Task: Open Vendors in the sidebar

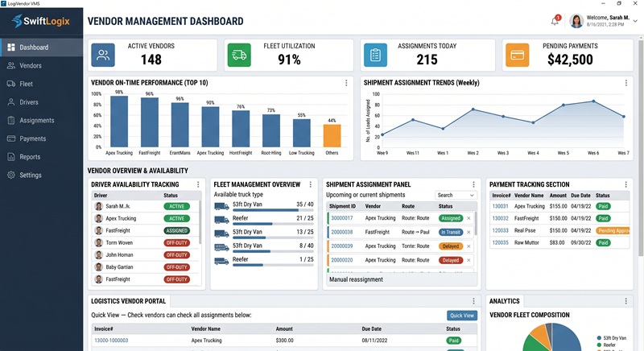Action: (42, 66)
